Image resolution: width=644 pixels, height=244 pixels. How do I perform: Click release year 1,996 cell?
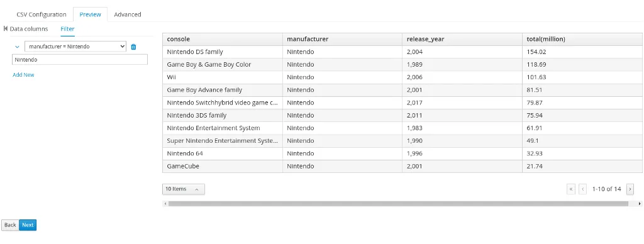point(462,153)
